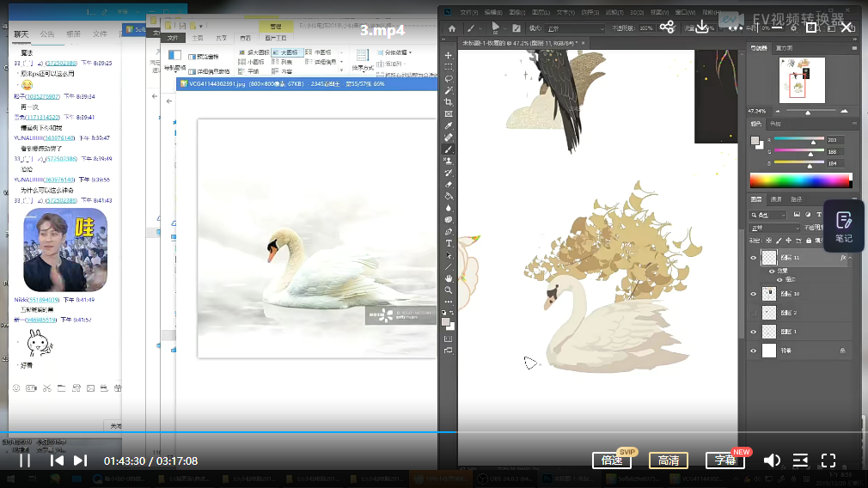Select the Zoom tool

[x=449, y=290]
